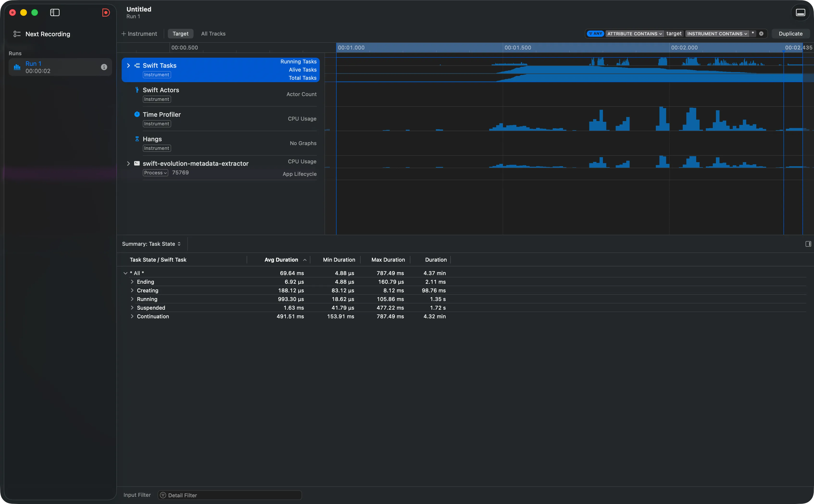
Task: Open Run 1 info icon
Action: pyautogui.click(x=104, y=67)
